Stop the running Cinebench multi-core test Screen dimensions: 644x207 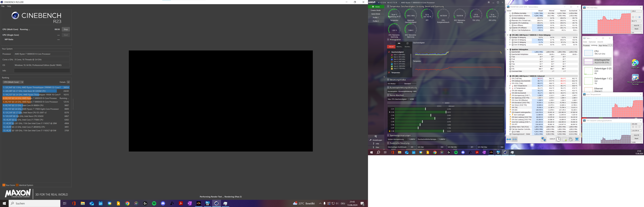pos(66,29)
